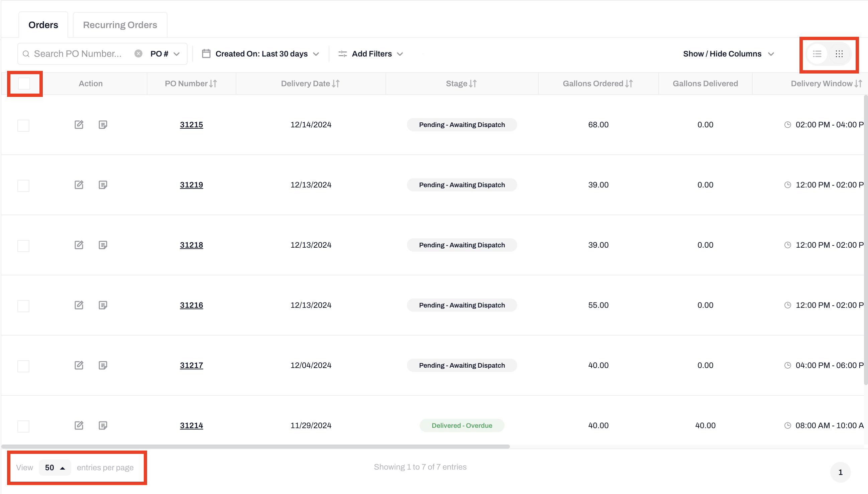Sort by PO Number column arrows

(213, 84)
